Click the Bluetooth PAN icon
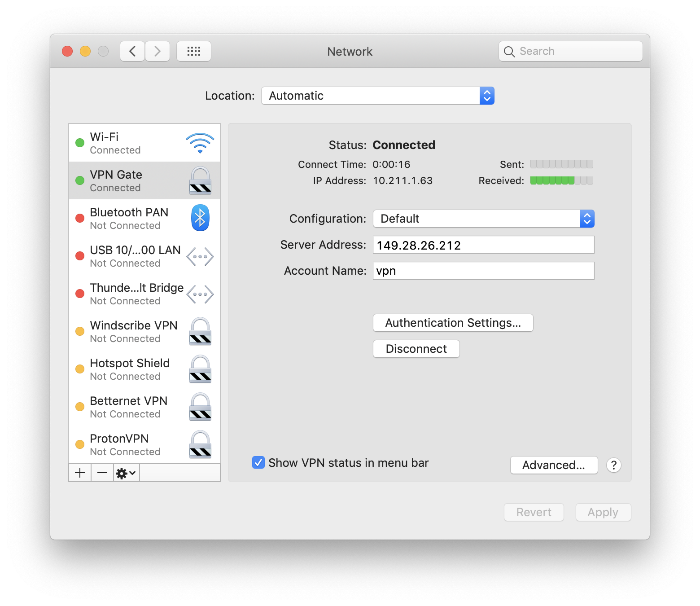Screen dimensions: 700x606 point(200,218)
